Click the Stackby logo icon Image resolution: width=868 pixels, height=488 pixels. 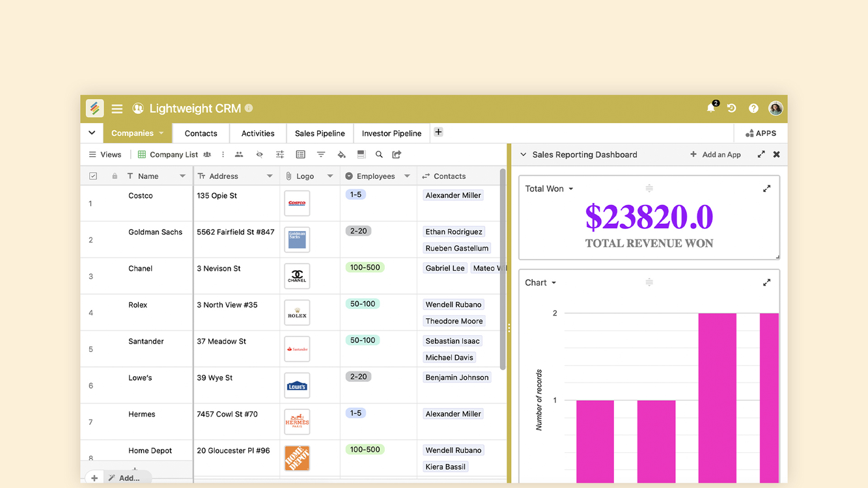(x=94, y=108)
